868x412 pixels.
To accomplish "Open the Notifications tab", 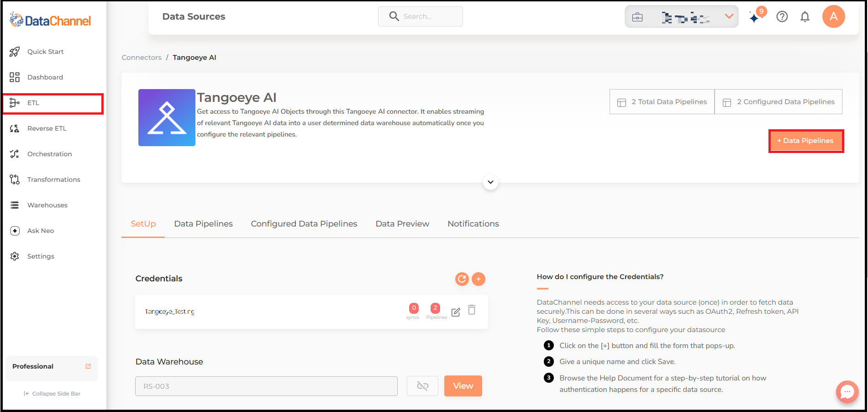I will 473,224.
